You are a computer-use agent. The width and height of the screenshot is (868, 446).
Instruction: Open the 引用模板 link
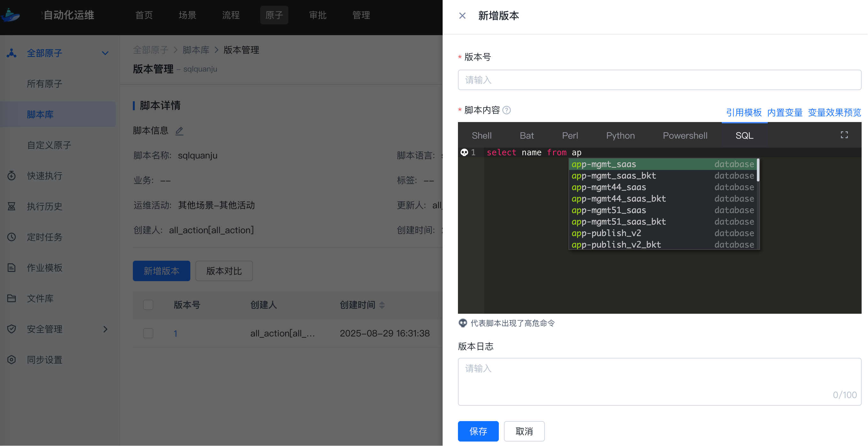[x=743, y=112]
